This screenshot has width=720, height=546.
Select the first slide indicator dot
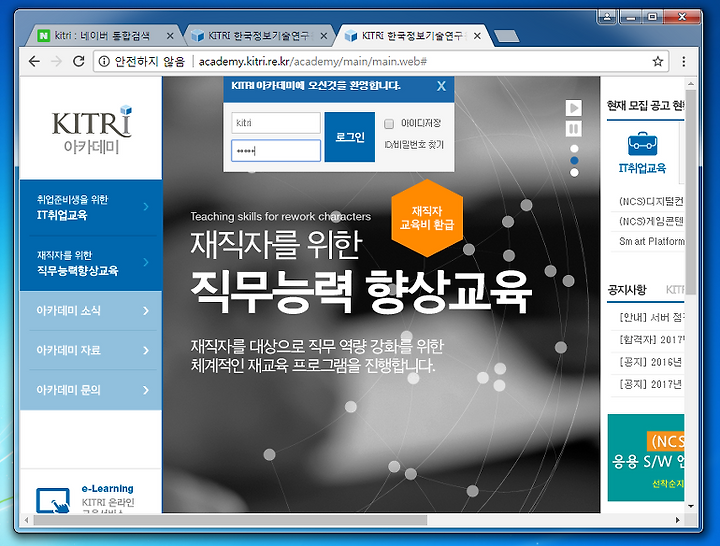click(574, 148)
